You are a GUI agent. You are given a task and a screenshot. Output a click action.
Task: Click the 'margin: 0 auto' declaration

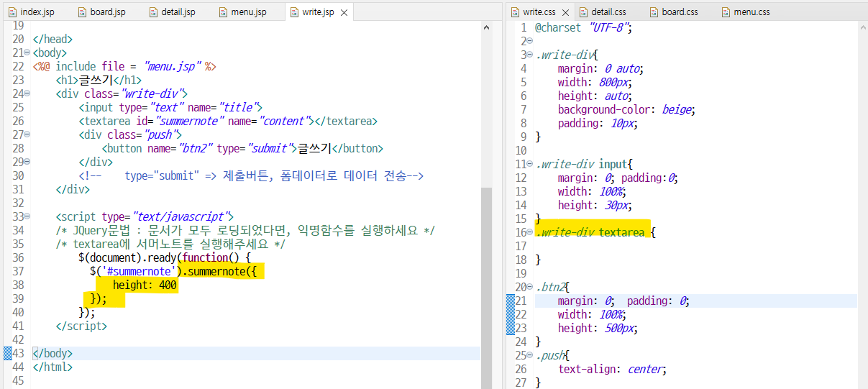pyautogui.click(x=600, y=69)
